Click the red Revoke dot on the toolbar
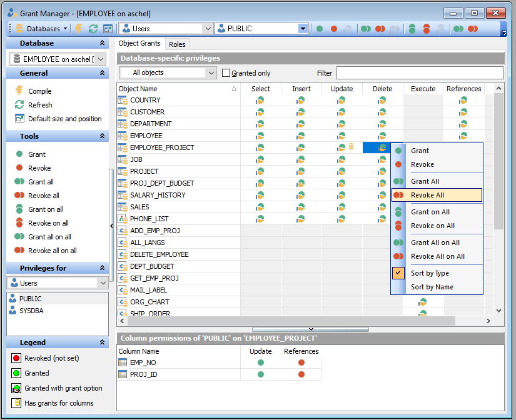This screenshot has height=420, width=516. coord(334,29)
